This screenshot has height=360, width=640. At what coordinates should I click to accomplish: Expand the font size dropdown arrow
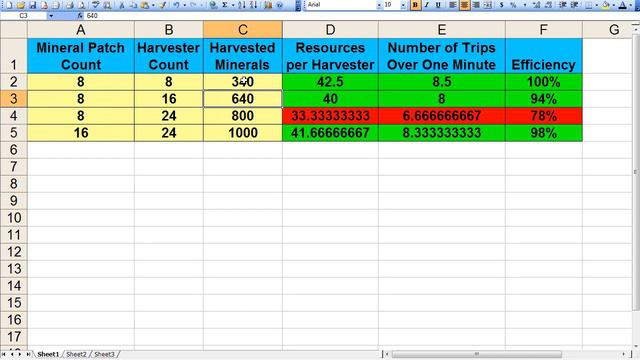coord(403,5)
